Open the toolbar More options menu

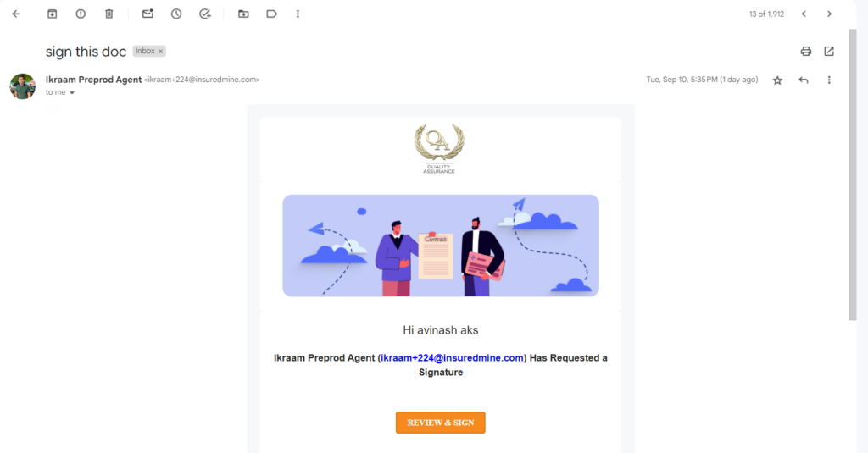click(x=298, y=14)
